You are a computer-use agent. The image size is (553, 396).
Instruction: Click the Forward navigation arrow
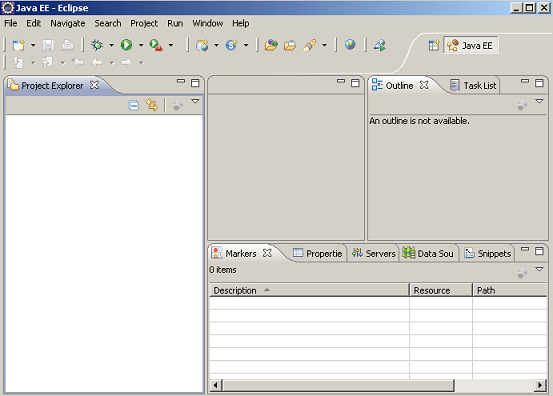[126, 63]
